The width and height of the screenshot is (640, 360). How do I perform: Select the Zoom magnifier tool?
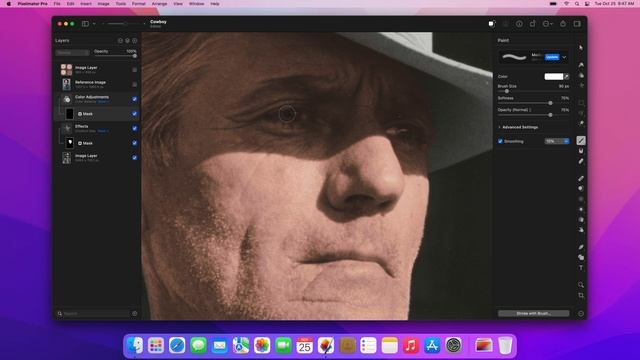pyautogui.click(x=581, y=284)
